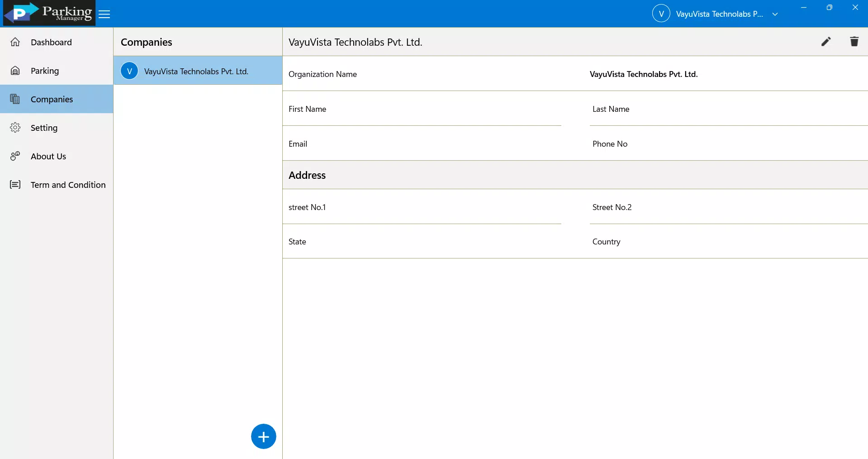Image resolution: width=868 pixels, height=459 pixels.
Task: Click the Phone No field
Action: click(729, 144)
